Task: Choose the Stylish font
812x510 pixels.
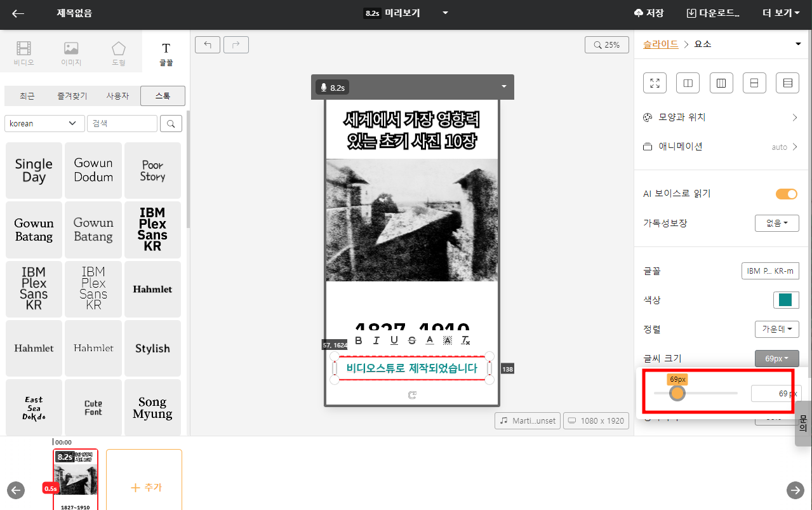Action: pos(152,348)
